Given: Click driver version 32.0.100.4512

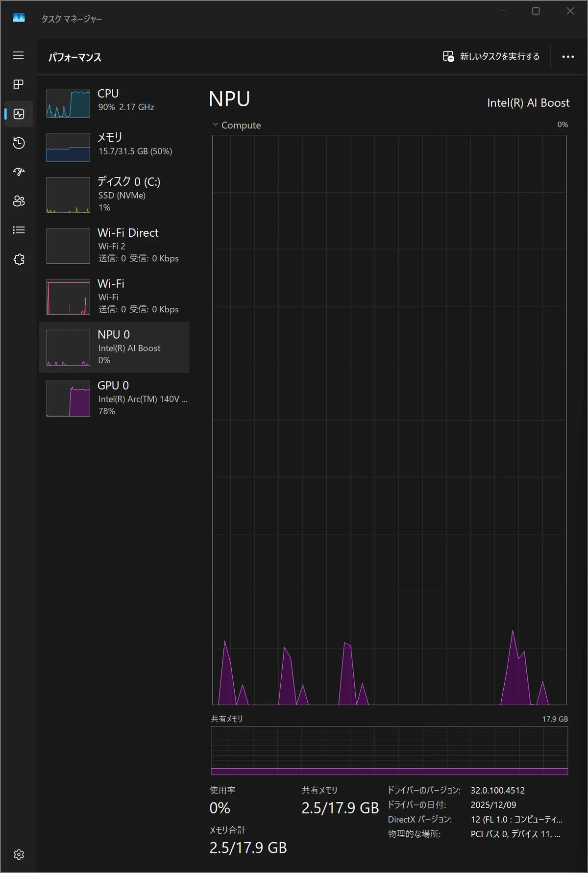Looking at the screenshot, I should [497, 790].
